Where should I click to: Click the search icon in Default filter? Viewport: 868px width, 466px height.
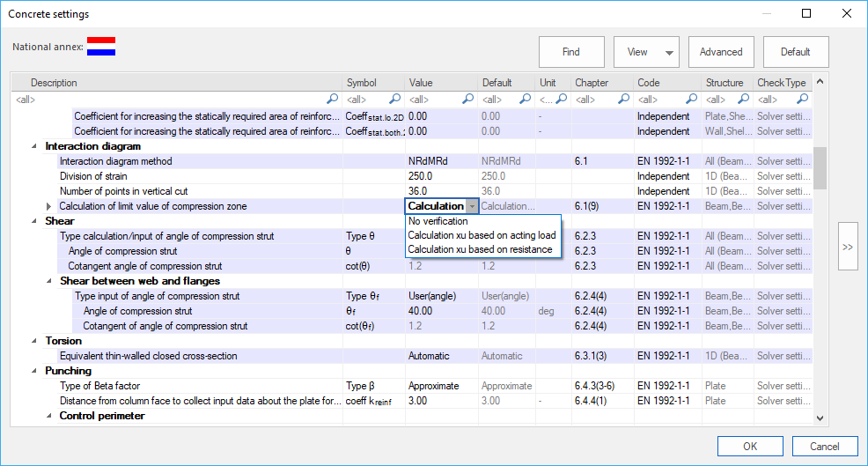coord(526,100)
